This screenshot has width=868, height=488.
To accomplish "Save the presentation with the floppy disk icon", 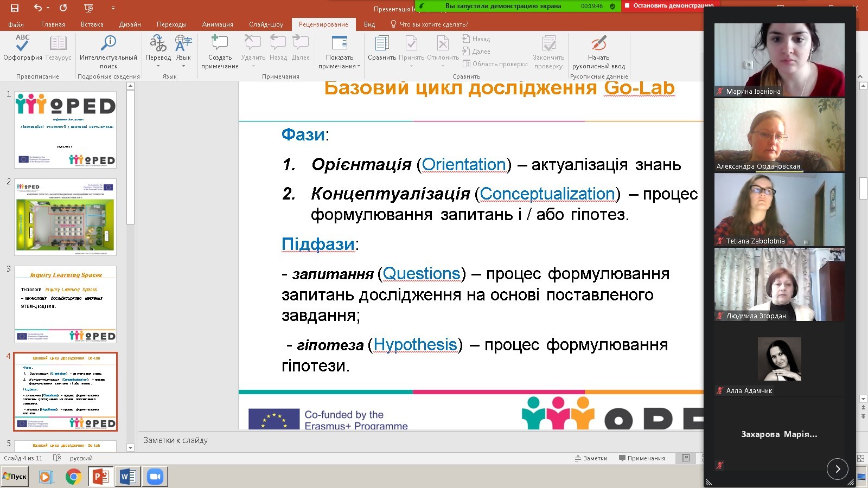I will (x=15, y=8).
